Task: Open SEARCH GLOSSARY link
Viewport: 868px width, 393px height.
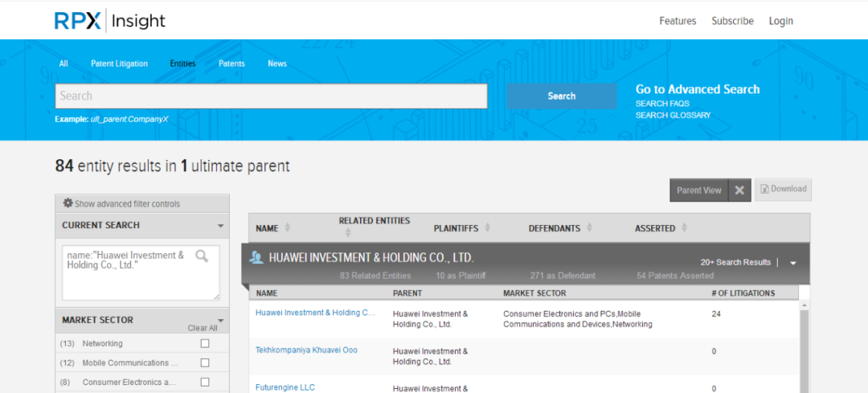Action: pyautogui.click(x=674, y=115)
